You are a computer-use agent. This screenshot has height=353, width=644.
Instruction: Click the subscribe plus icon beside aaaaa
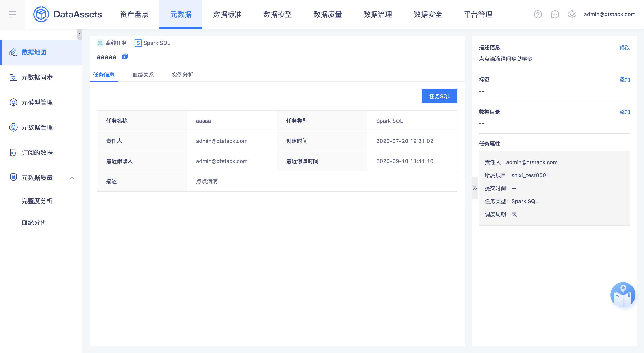tap(125, 56)
